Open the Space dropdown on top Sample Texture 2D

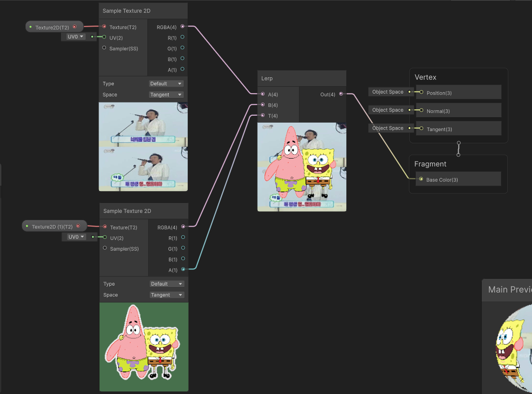(x=166, y=95)
